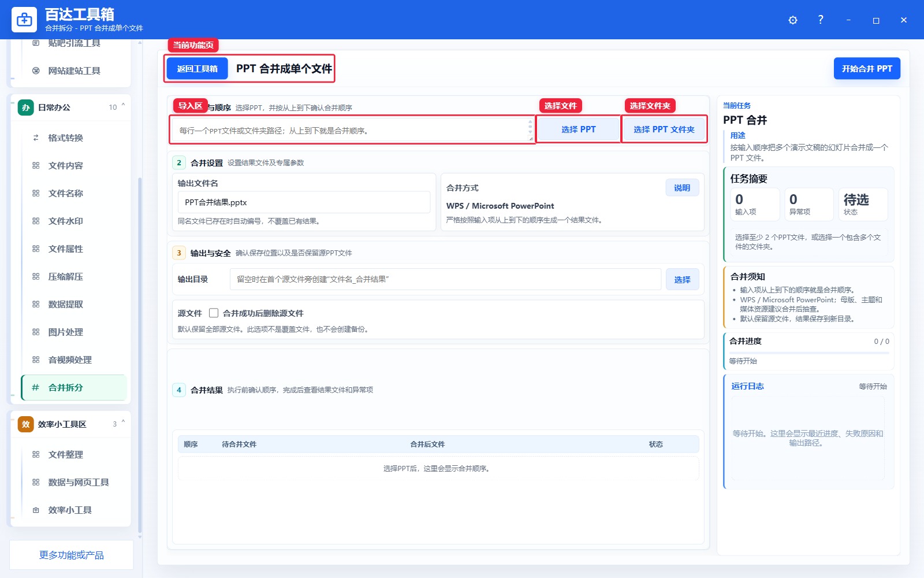Click 选择 PPT button
Viewport: 924px width, 578px height.
pos(578,129)
